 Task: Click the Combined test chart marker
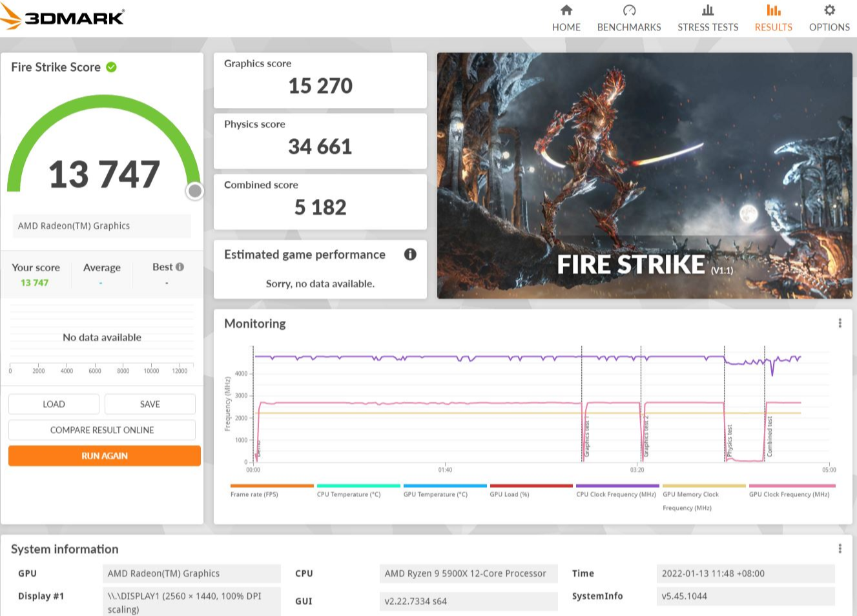(x=769, y=437)
